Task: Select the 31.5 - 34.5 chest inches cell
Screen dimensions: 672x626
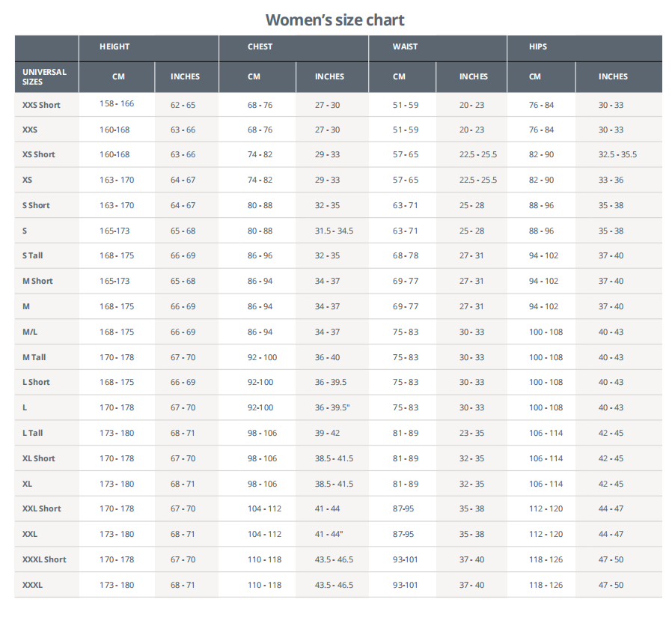Action: coord(334,231)
